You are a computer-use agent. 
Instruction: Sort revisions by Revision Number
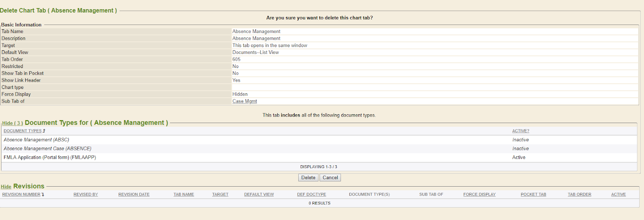tap(21, 195)
